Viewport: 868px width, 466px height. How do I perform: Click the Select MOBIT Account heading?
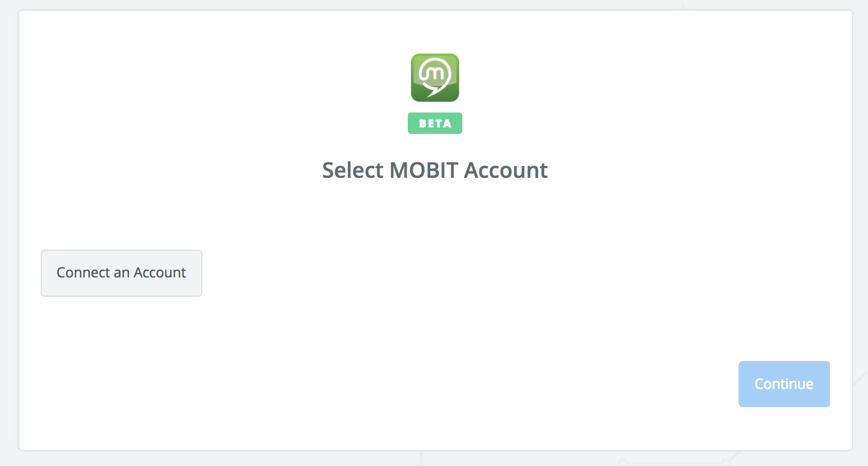(x=435, y=170)
